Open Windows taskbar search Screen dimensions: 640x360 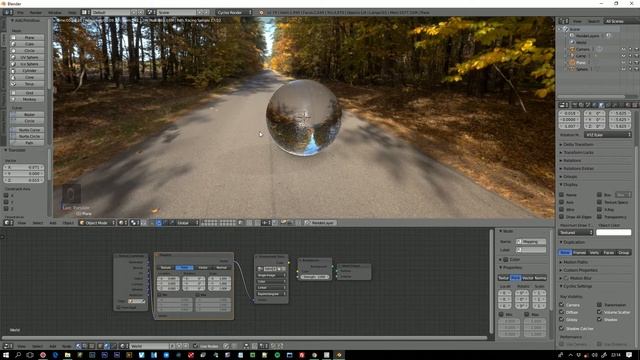tap(18, 355)
